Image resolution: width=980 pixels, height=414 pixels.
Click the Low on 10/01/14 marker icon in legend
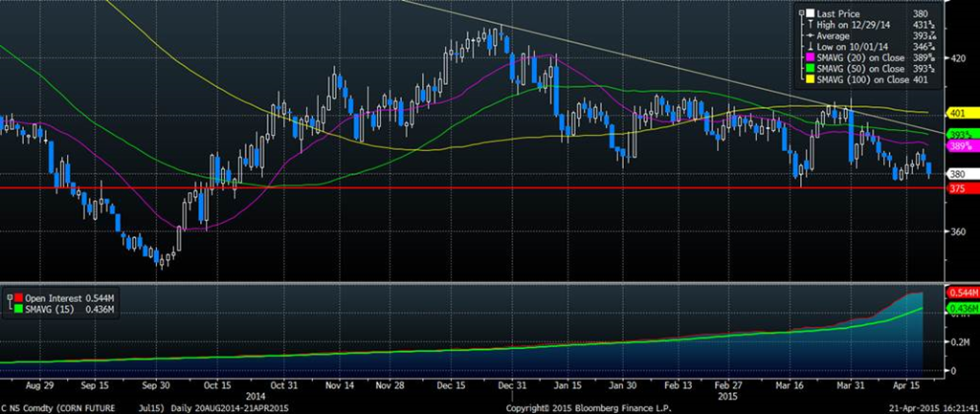tap(810, 46)
